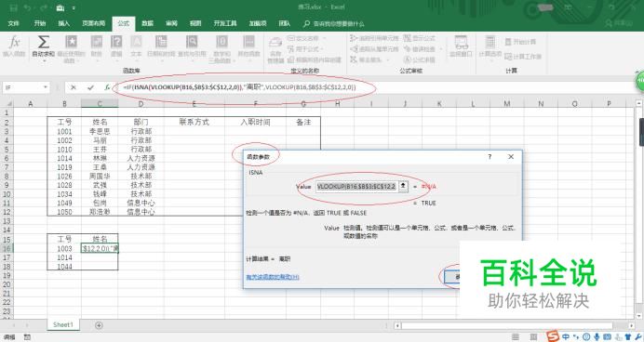Add a new sheet with plus button

pyautogui.click(x=99, y=325)
